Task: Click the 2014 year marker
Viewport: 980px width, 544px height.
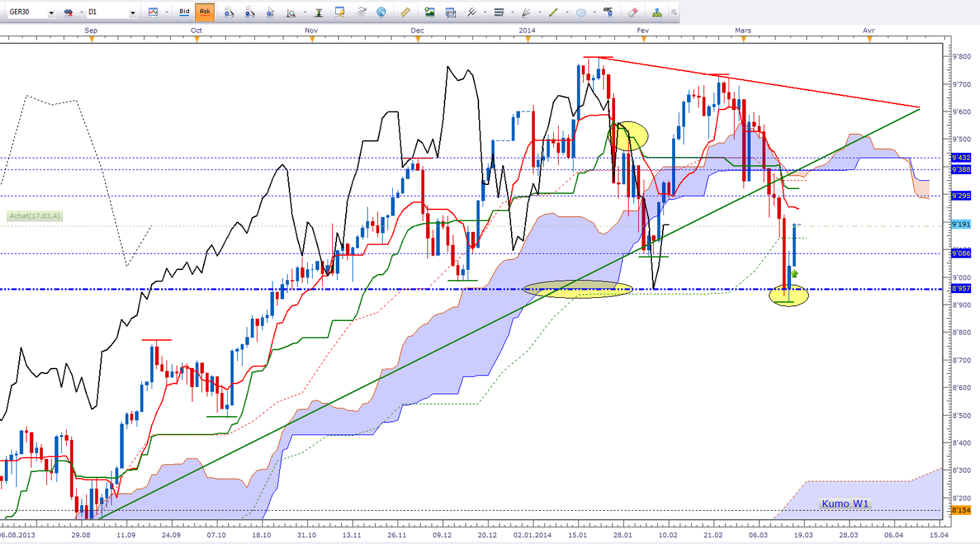Action: tap(527, 30)
